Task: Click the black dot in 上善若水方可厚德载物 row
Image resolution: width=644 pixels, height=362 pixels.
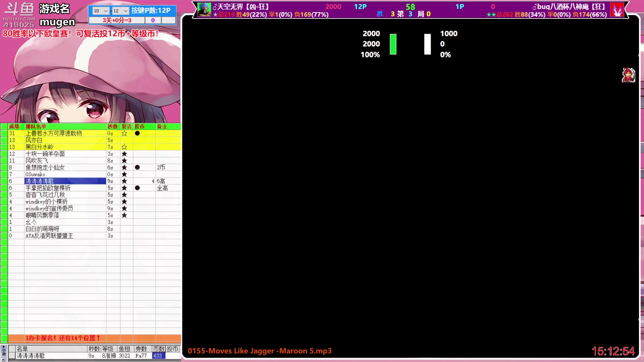Action: 137,133
